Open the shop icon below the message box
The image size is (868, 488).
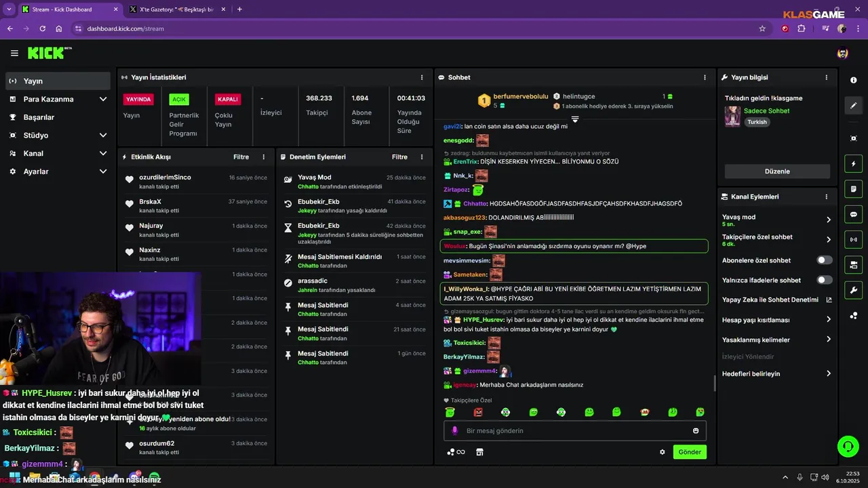pos(479,452)
